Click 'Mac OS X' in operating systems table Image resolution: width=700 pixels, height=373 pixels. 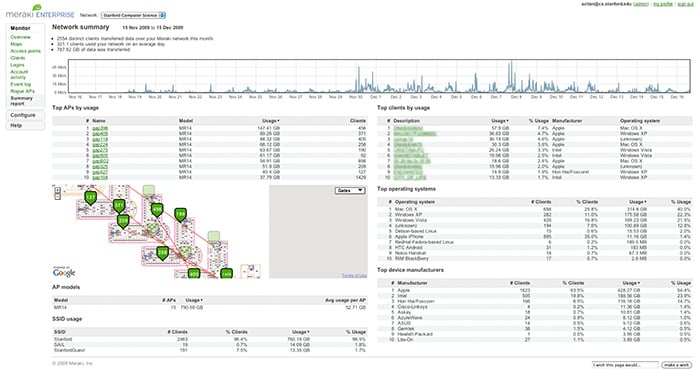click(406, 209)
